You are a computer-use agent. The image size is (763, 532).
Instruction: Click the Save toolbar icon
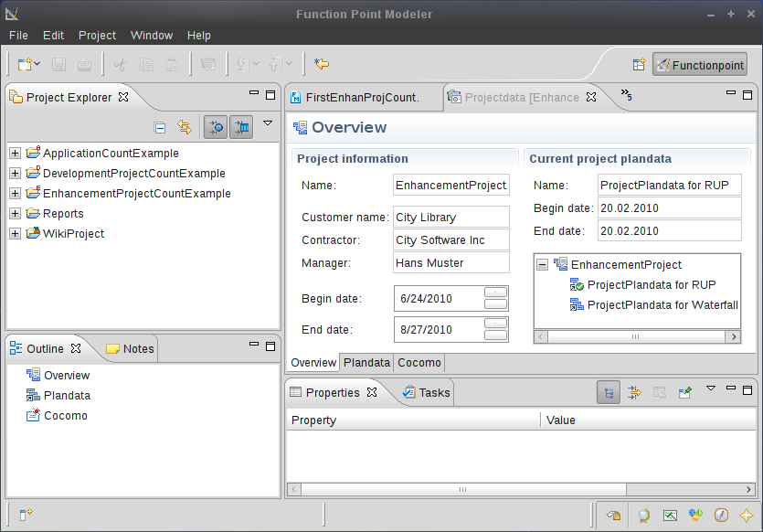(58, 64)
